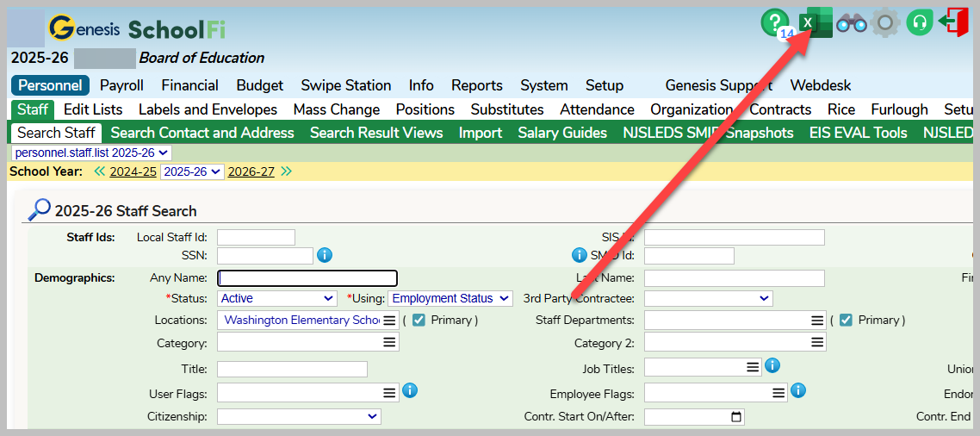Open the Payroll main tab
Viewport: 980px width, 436px height.
[x=122, y=85]
